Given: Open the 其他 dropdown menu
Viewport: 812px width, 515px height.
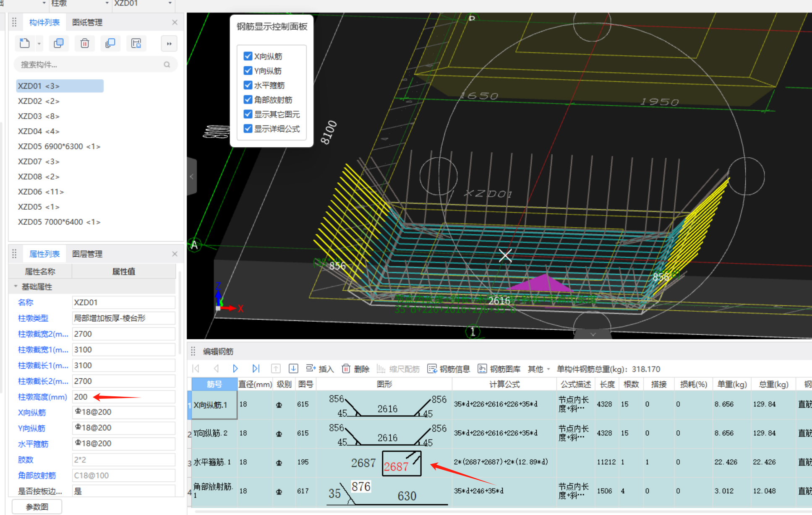Looking at the screenshot, I should [539, 369].
